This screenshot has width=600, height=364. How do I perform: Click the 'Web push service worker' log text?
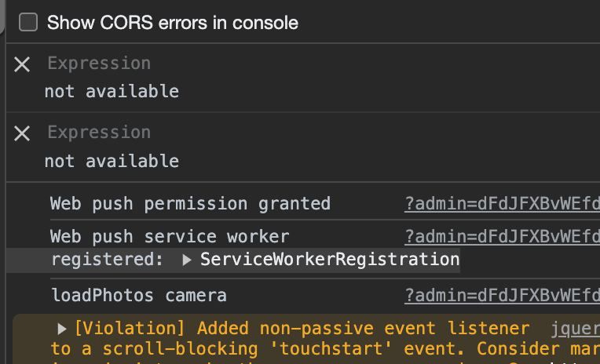coord(170,236)
